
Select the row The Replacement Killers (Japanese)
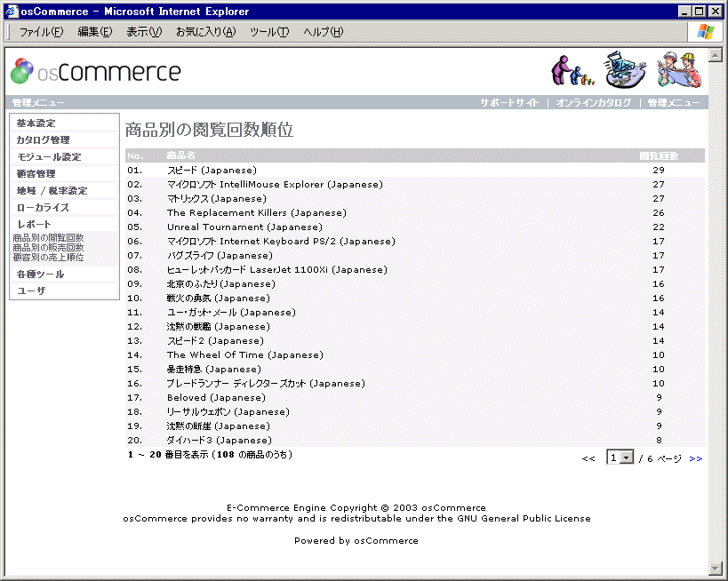click(415, 213)
